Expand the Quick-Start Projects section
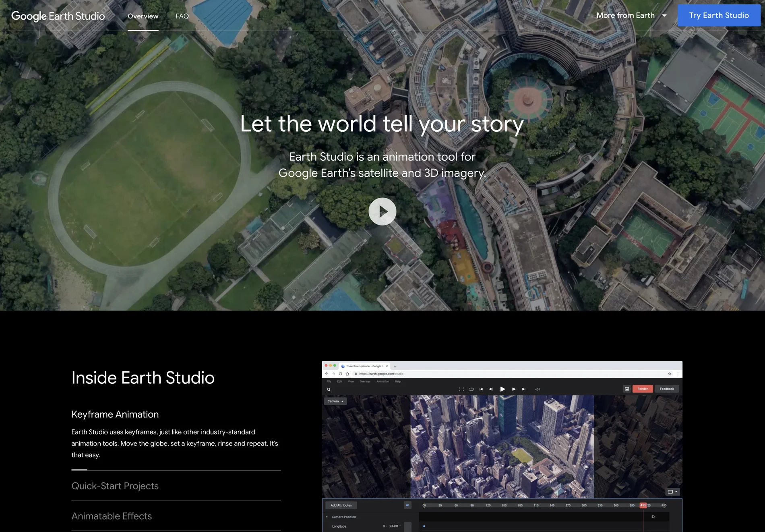 pos(115,486)
